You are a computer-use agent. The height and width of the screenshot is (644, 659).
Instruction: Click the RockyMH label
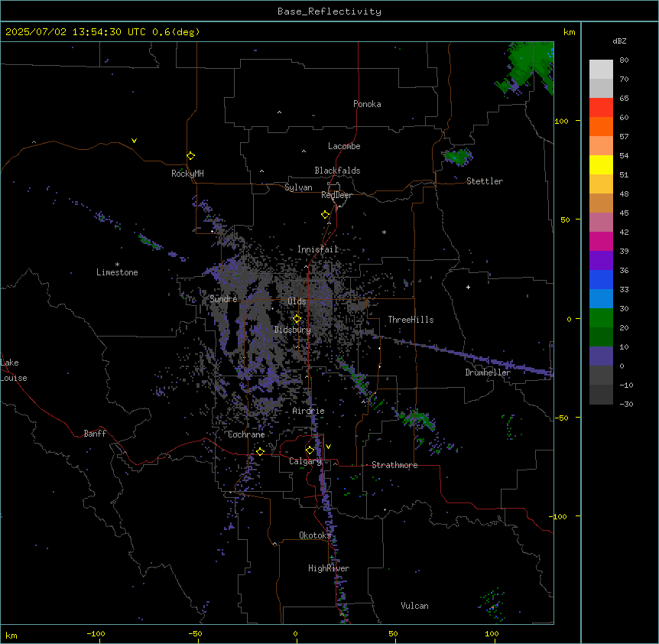tap(187, 173)
